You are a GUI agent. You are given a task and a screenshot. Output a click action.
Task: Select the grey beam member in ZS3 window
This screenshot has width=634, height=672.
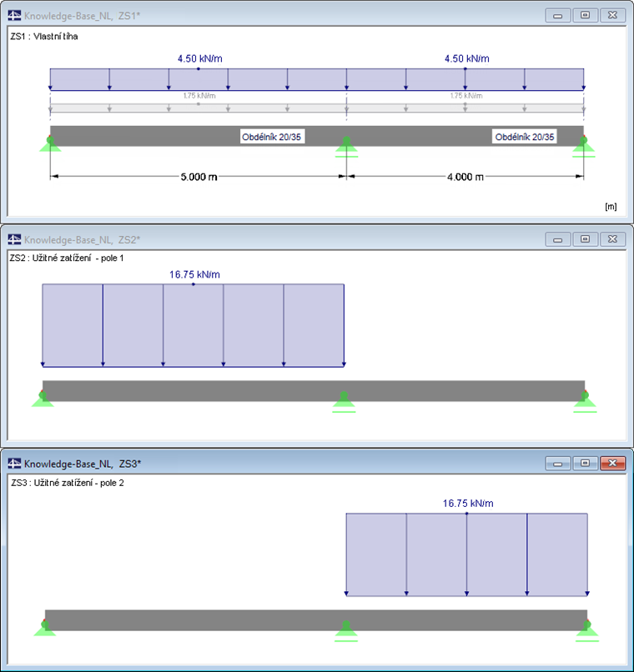pos(316,620)
